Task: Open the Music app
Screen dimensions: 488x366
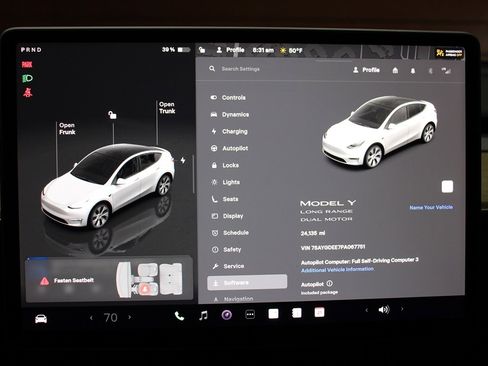Action: [203, 315]
